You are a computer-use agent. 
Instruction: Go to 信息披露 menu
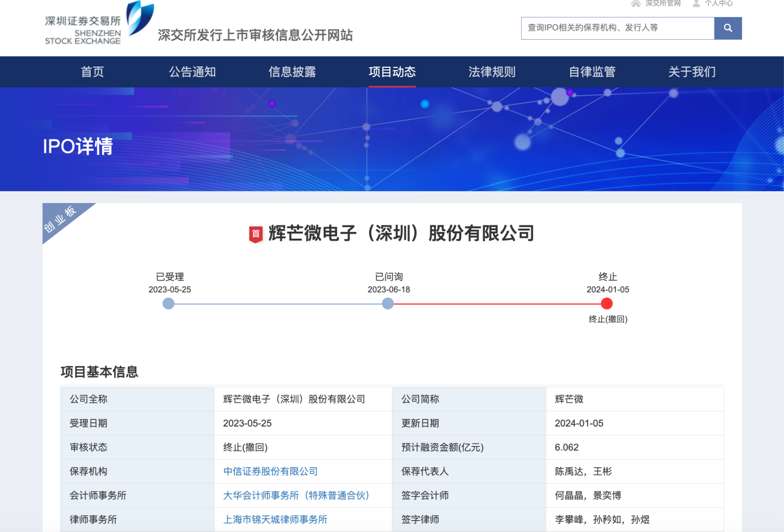(x=292, y=72)
